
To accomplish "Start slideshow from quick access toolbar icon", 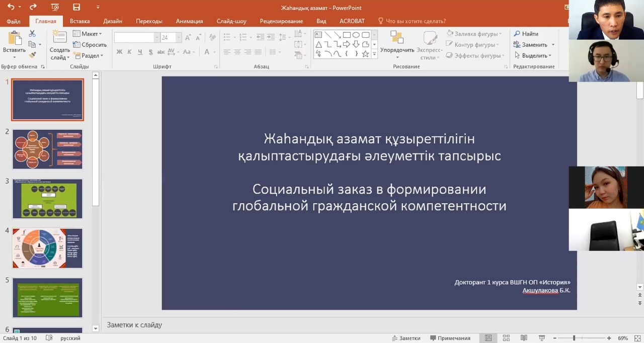I will [x=55, y=7].
